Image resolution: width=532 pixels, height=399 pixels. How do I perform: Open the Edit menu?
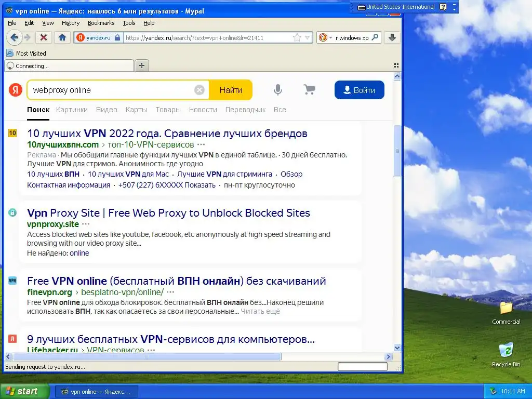point(29,23)
